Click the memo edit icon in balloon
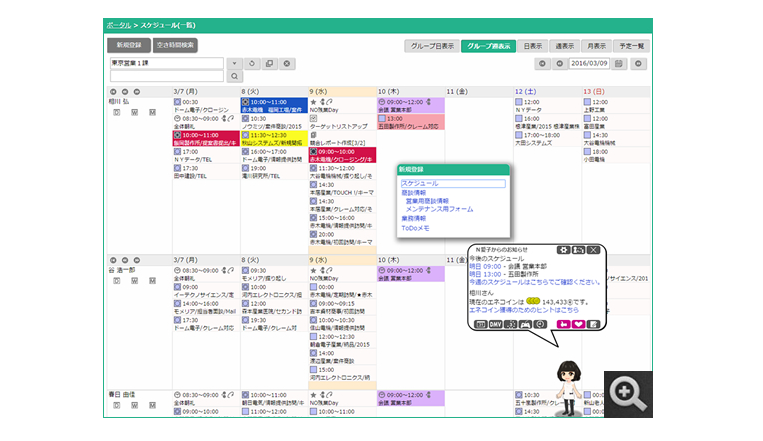763x441 pixels. [x=593, y=324]
